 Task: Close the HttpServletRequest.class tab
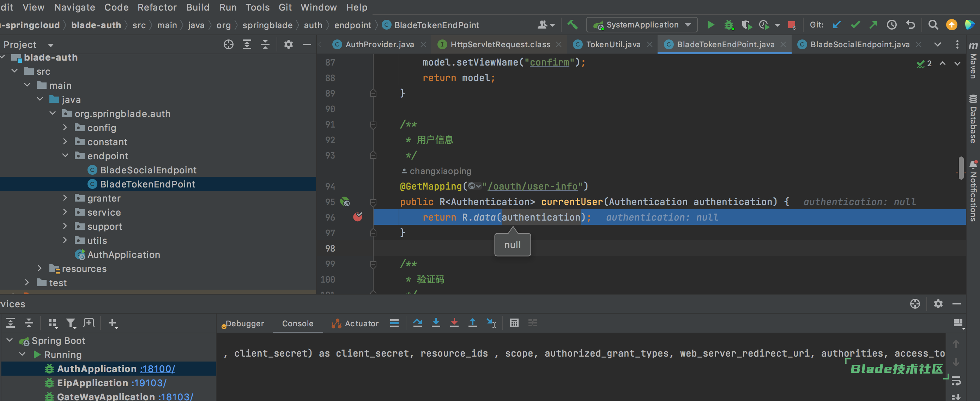click(558, 45)
